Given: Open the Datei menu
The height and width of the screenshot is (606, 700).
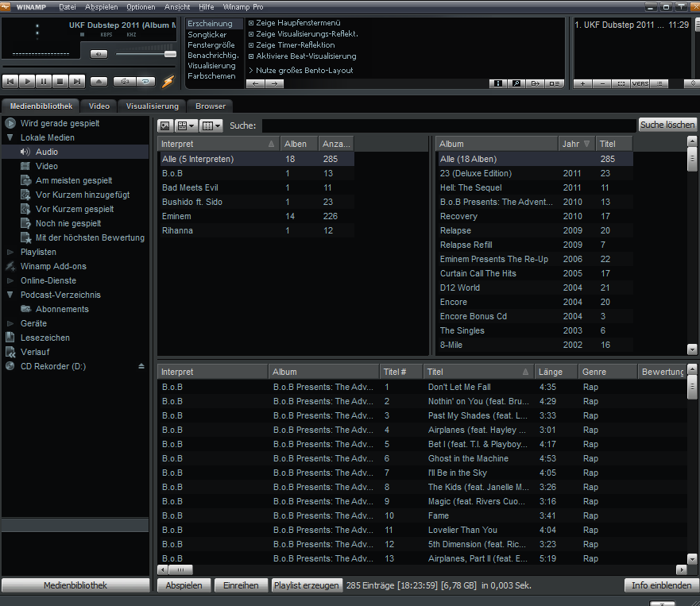Looking at the screenshot, I should pyautogui.click(x=68, y=7).
